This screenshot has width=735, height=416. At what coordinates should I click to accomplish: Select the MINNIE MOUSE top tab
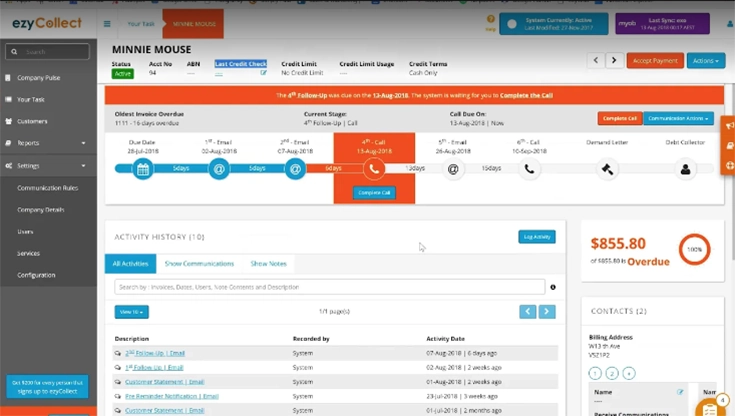[193, 23]
